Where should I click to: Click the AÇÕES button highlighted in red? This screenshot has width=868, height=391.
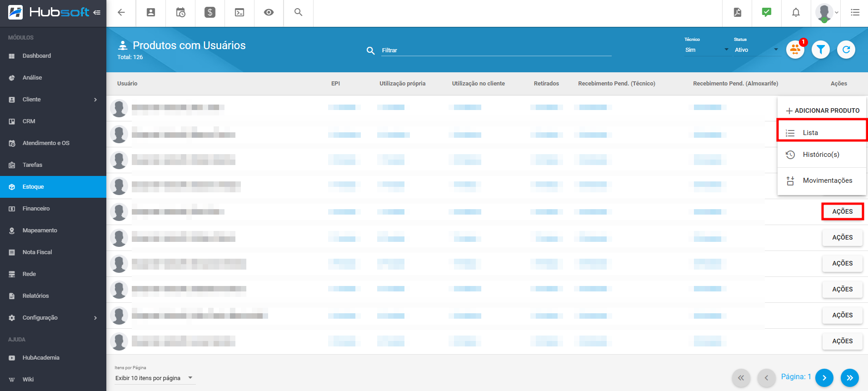pyautogui.click(x=843, y=211)
